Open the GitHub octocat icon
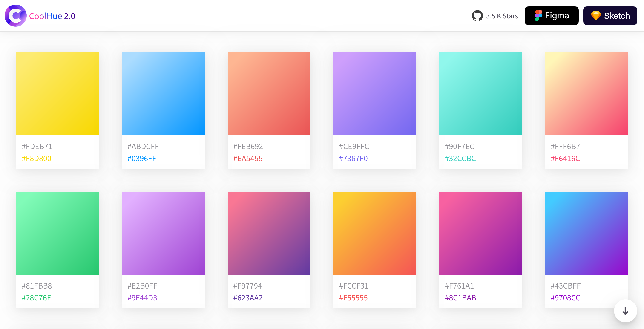The image size is (644, 329). (x=477, y=16)
